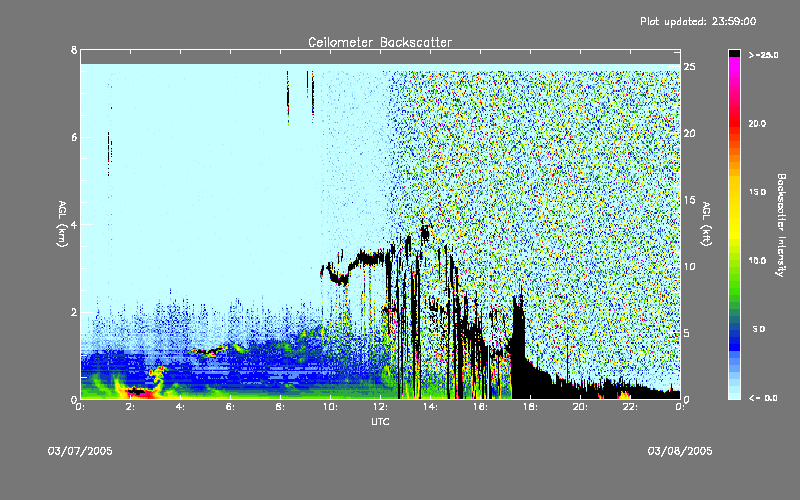800x500 pixels.
Task: Click the "Backscatter Intensity" colorbar label
Action: click(781, 225)
